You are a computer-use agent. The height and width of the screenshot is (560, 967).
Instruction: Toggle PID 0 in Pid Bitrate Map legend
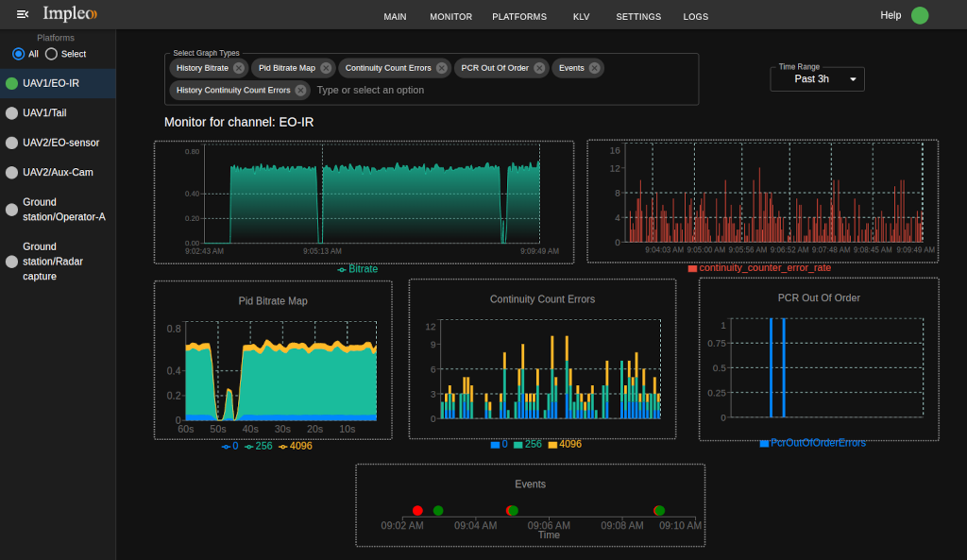(x=229, y=446)
